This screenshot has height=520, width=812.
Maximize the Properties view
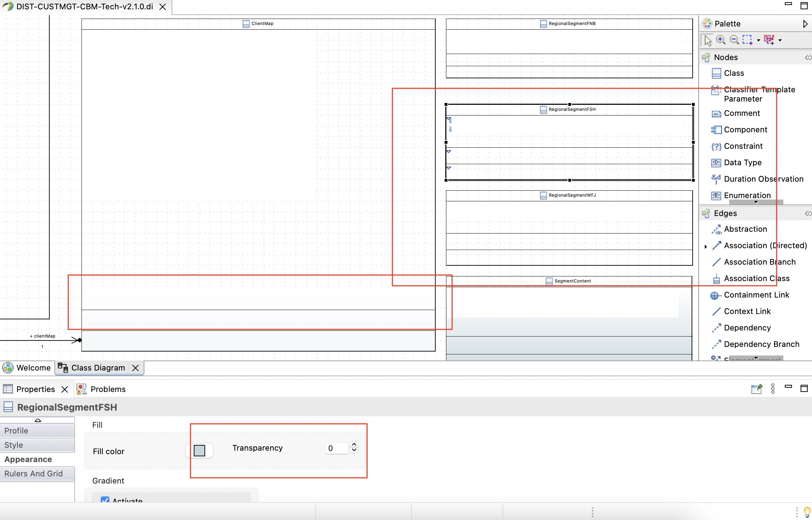pos(804,389)
